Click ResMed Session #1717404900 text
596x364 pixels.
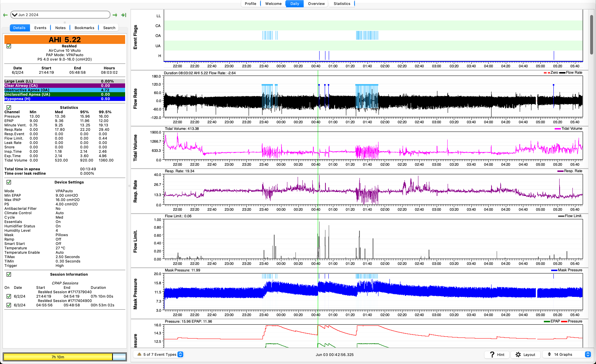65,301
